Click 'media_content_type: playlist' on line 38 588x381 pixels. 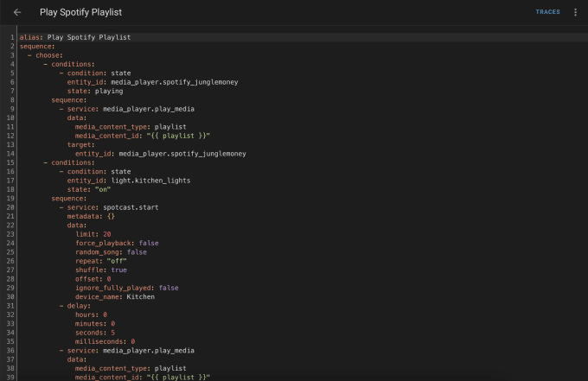131,369
